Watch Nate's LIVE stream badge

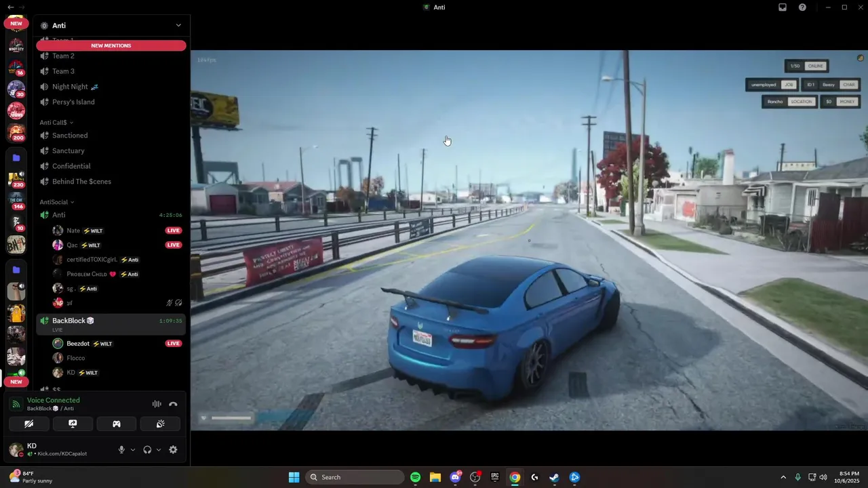pyautogui.click(x=174, y=230)
